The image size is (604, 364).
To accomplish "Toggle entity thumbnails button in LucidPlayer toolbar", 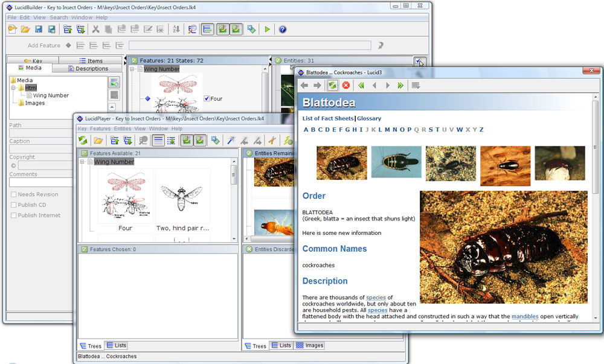I will coord(200,141).
